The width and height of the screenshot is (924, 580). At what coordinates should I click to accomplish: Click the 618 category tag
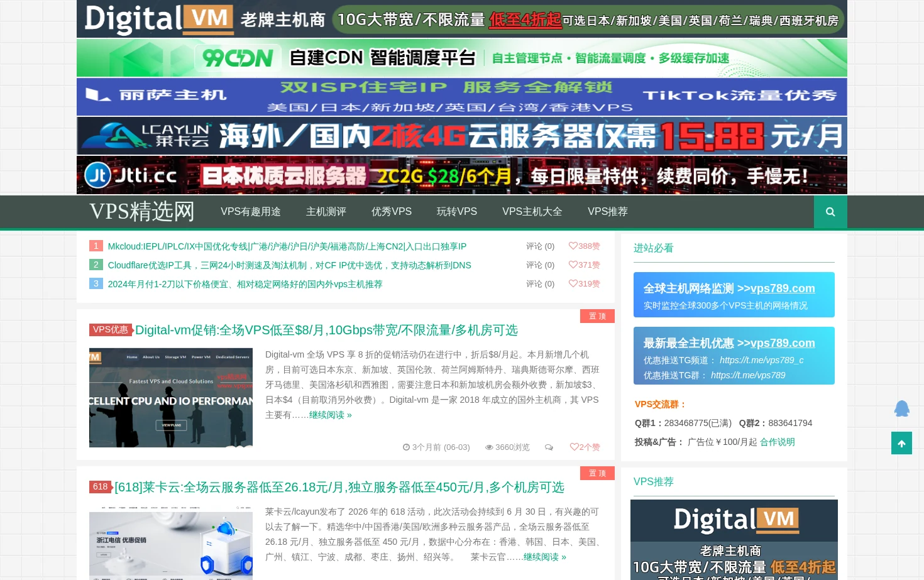coord(101,487)
